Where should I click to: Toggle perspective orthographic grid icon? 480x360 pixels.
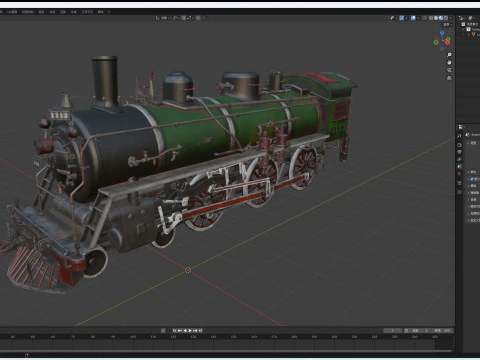449,78
